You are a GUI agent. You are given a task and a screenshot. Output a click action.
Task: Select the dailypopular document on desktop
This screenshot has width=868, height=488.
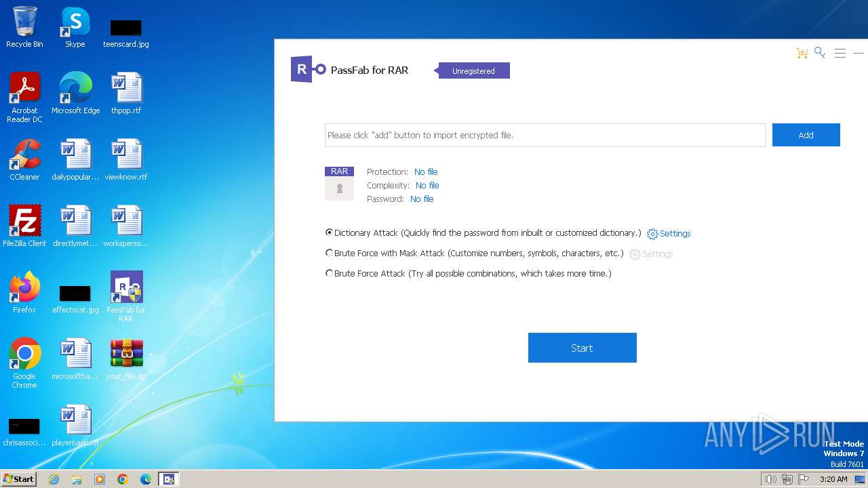pos(75,160)
